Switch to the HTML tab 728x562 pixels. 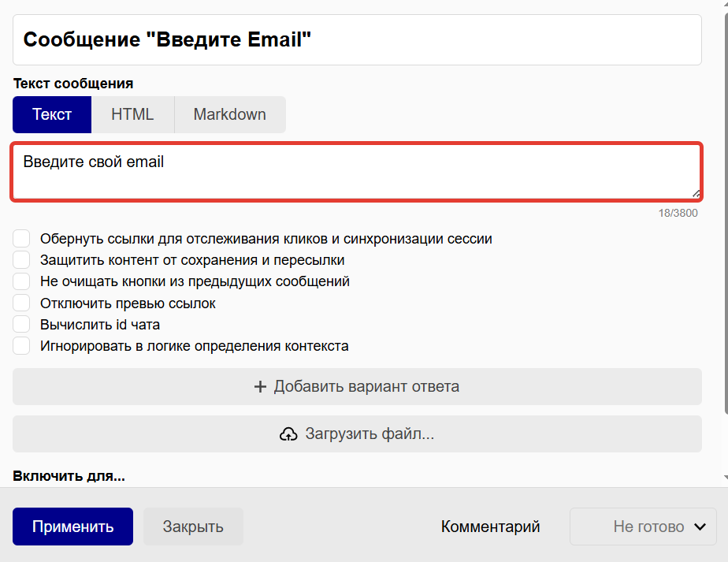point(133,114)
